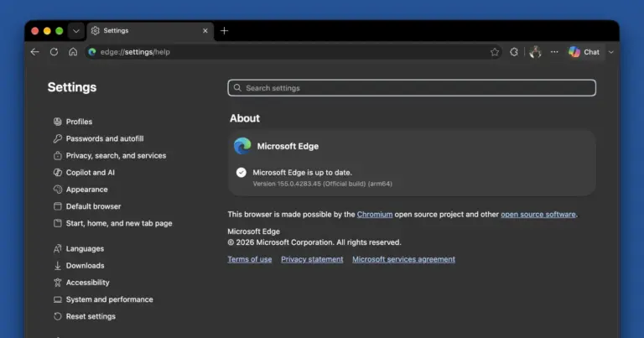This screenshot has width=644, height=338.
Task: Click the System laptop icon
Action: click(x=58, y=299)
